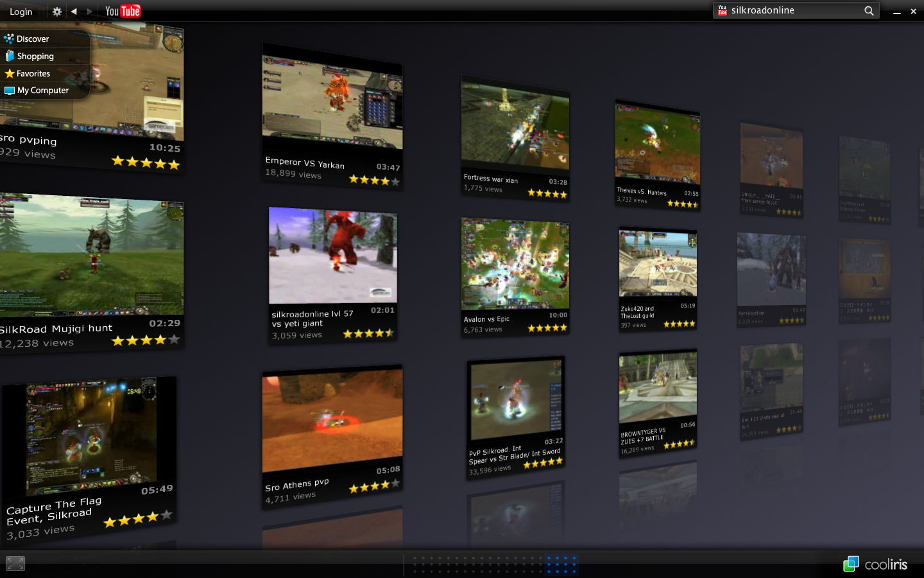Open the settings gear icon

pyautogui.click(x=57, y=12)
